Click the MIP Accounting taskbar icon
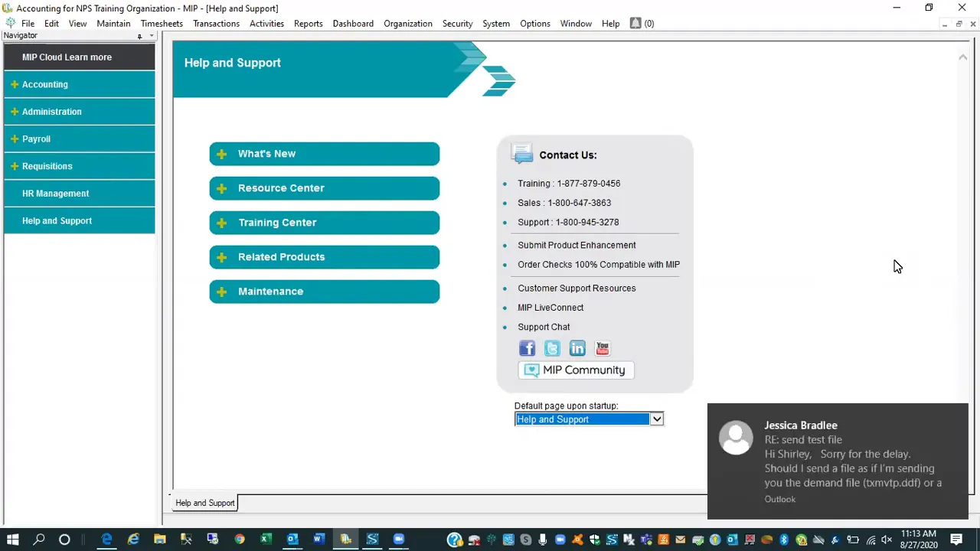 click(x=345, y=540)
